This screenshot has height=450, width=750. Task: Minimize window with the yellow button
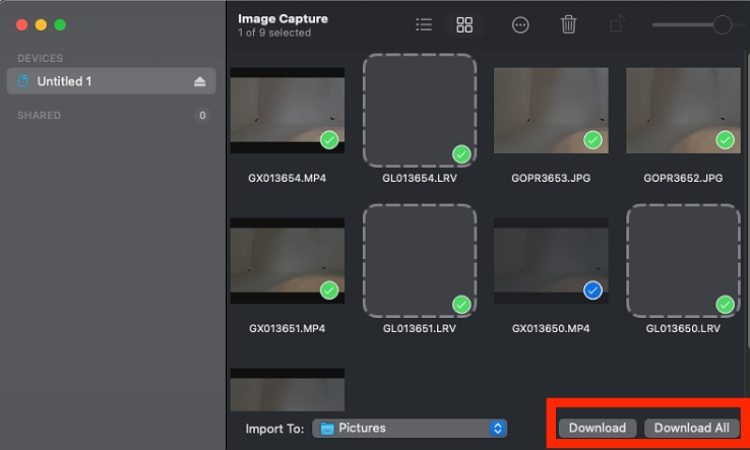41,25
